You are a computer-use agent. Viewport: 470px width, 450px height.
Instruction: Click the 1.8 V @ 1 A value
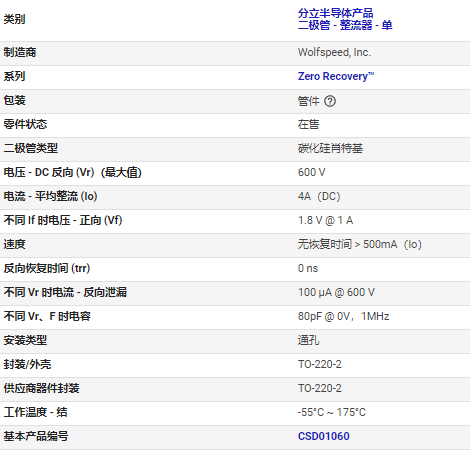[x=326, y=220]
